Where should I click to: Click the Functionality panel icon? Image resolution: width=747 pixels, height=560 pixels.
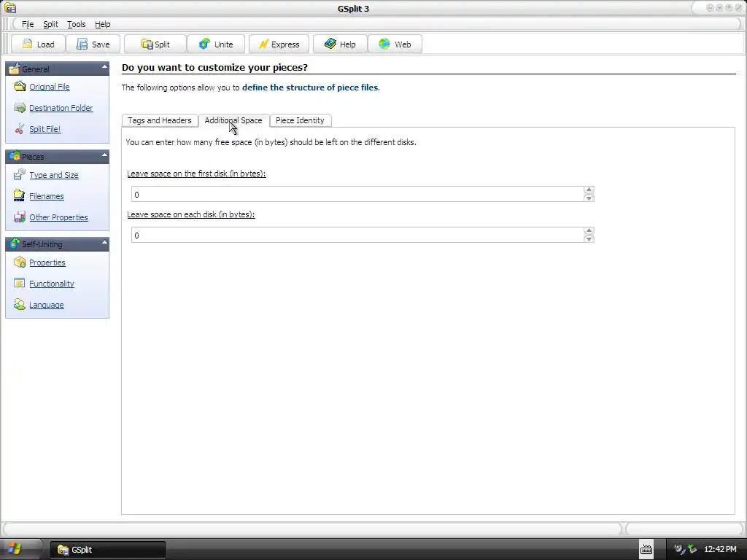tap(20, 284)
